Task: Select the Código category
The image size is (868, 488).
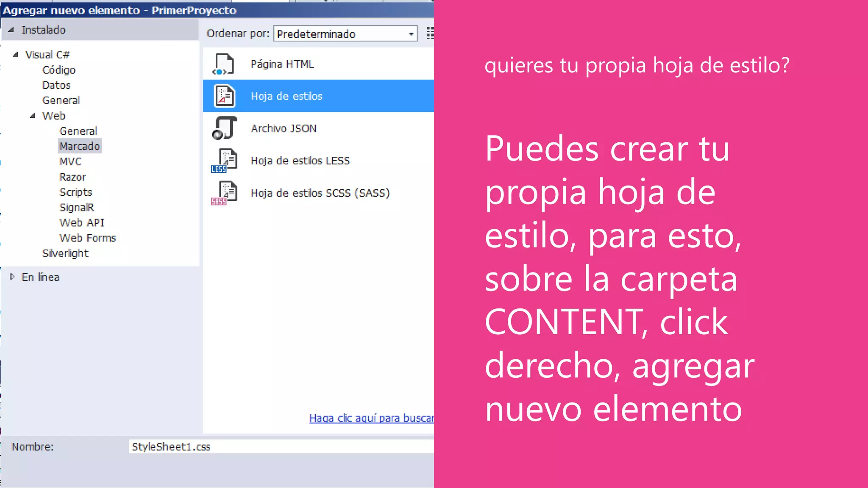Action: [x=59, y=70]
